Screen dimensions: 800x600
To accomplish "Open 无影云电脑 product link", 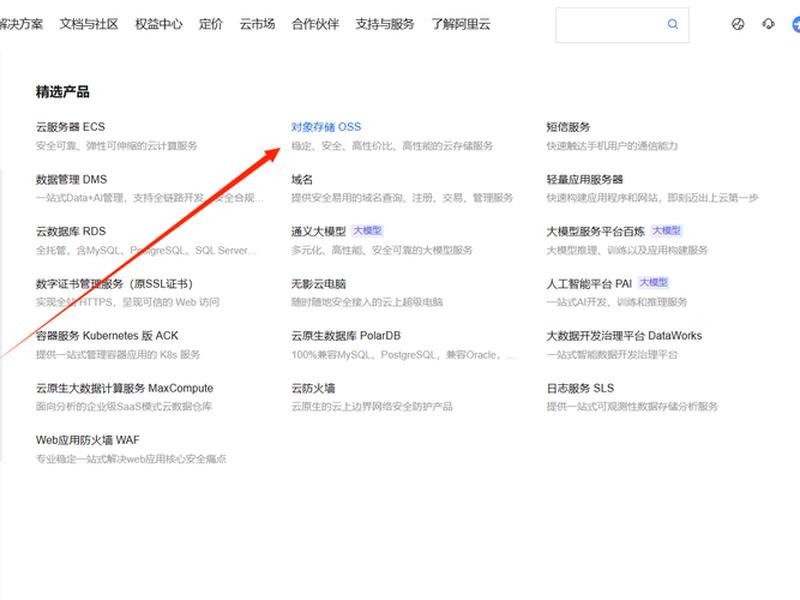I will coord(318,284).
